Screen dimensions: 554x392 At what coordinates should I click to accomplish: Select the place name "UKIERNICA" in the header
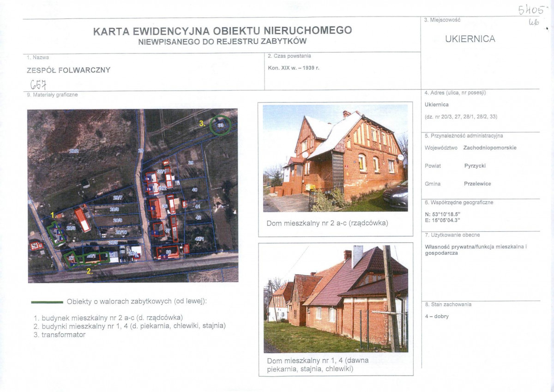[470, 39]
